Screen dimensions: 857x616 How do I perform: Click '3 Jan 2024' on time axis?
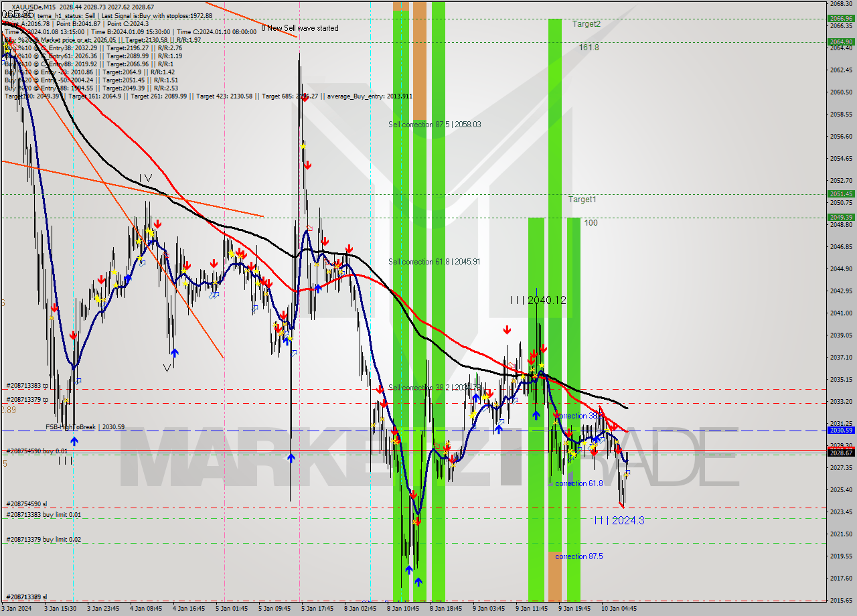point(17,609)
